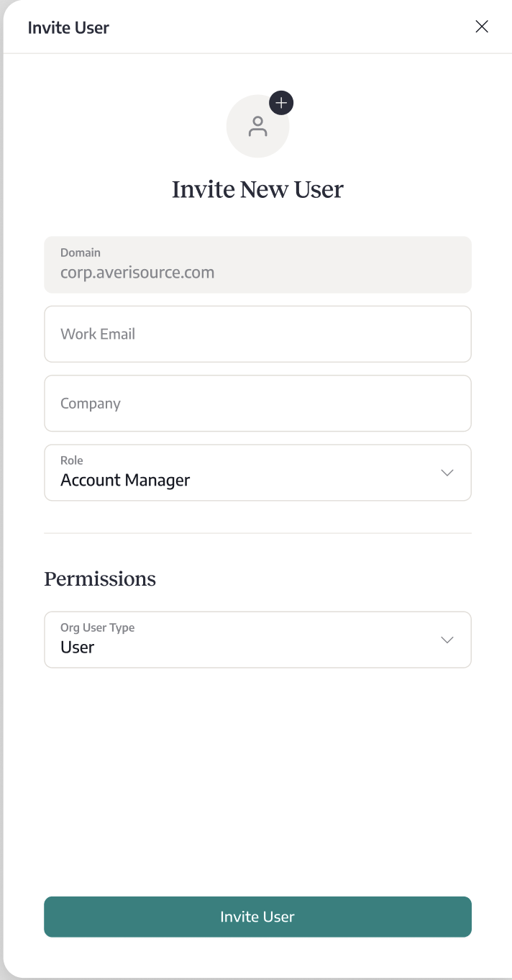Click the Domain field label
The height and width of the screenshot is (980, 512).
coord(81,253)
